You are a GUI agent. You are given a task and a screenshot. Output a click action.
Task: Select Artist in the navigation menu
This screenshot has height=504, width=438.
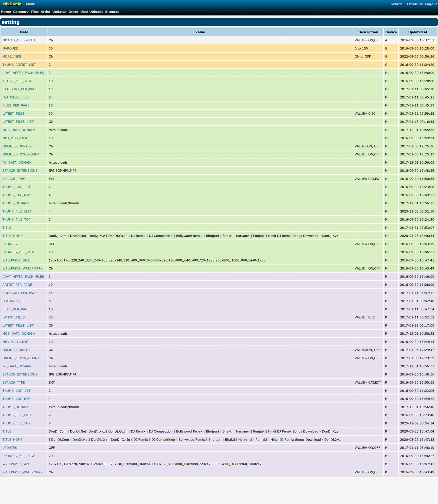(x=45, y=12)
